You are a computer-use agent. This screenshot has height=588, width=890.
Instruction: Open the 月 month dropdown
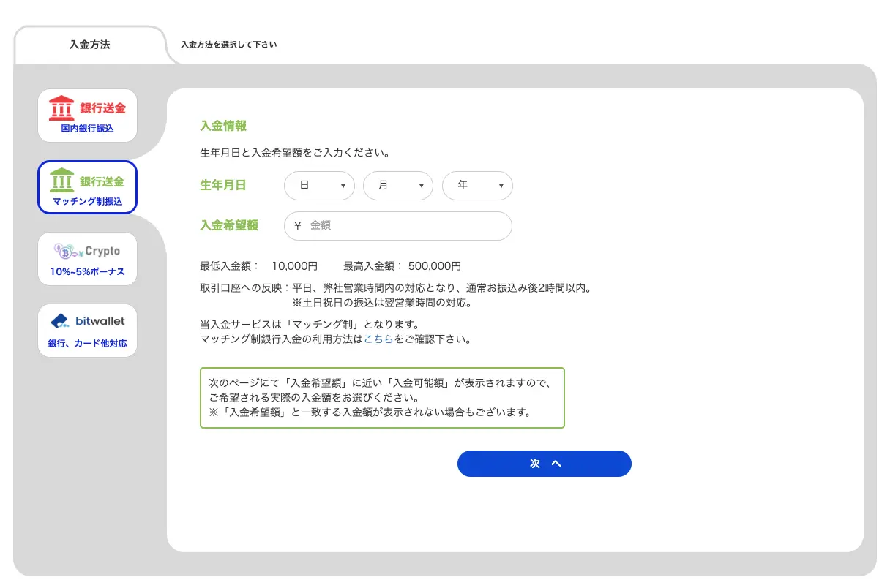(398, 186)
